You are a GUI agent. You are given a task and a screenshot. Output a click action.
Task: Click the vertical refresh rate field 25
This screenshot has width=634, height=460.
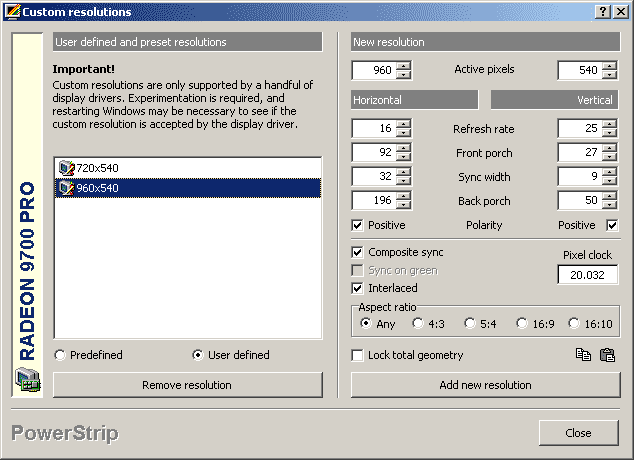pyautogui.click(x=580, y=129)
